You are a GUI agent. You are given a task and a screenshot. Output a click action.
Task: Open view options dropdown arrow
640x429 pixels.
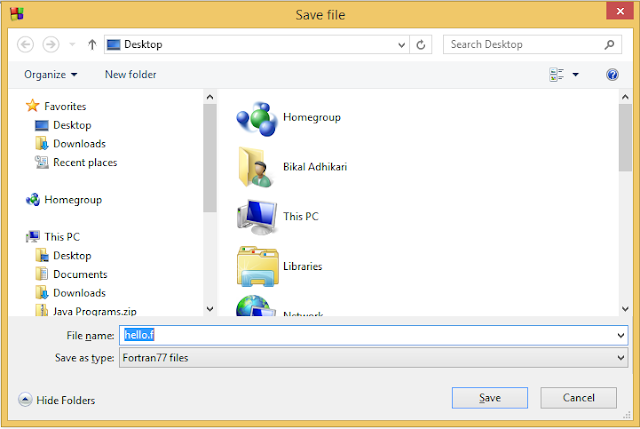point(576,74)
